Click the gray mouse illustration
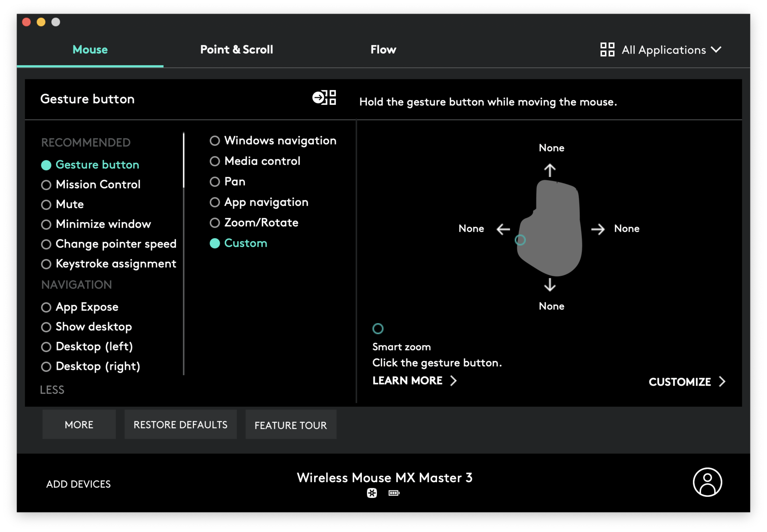Screen dimensions: 767x532 (x=550, y=228)
